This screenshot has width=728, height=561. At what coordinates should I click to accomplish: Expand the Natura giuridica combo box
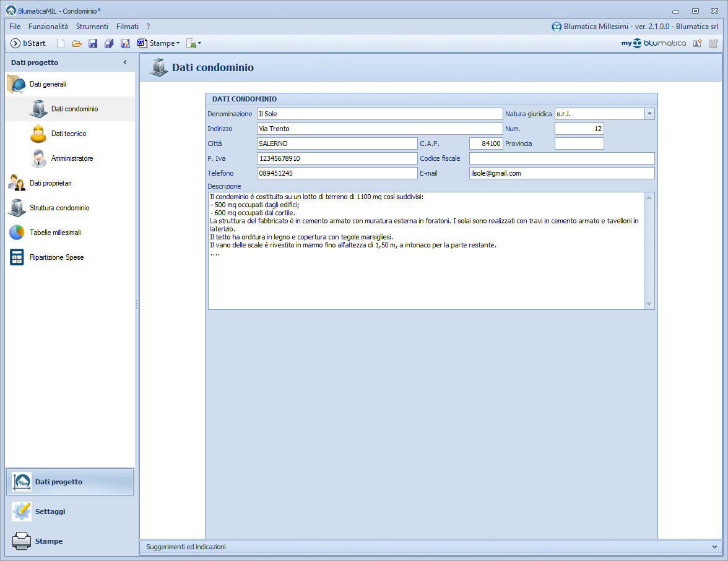(x=649, y=114)
